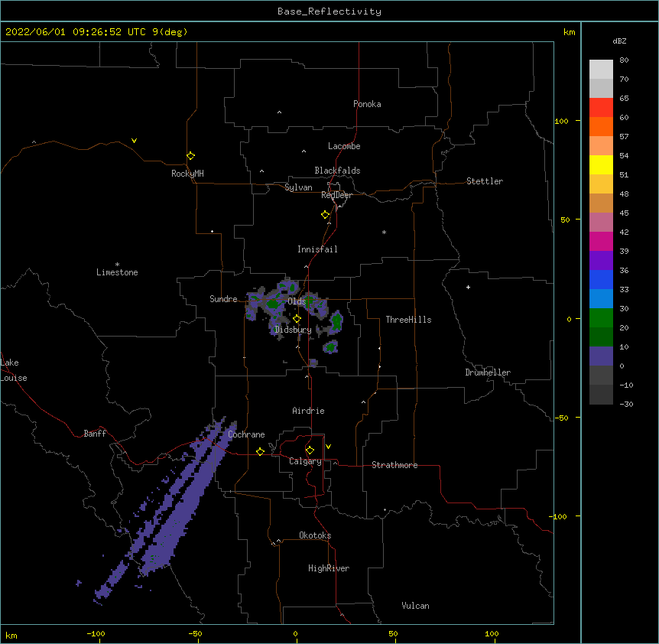The width and height of the screenshot is (659, 644).
Task: Click the Limestone label
Action: 117,272
